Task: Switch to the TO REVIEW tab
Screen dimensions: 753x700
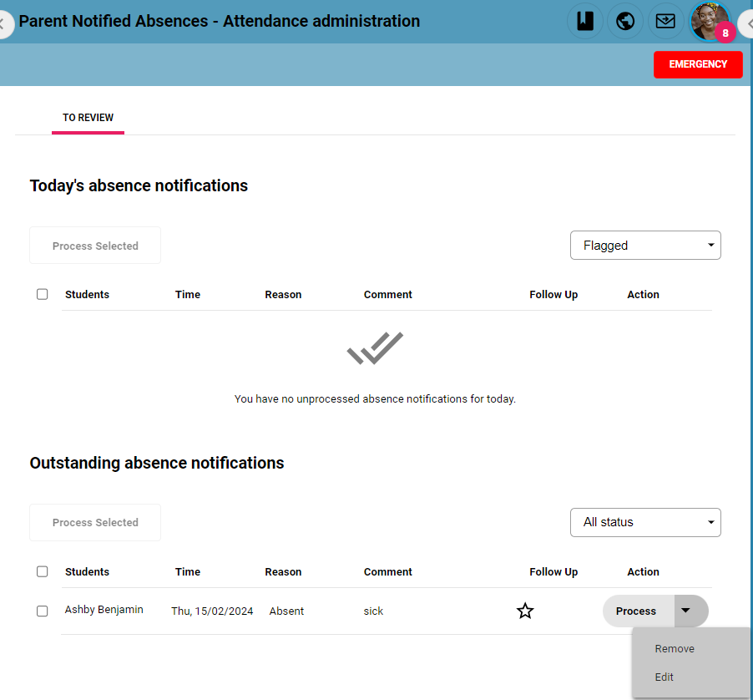Action: (88, 118)
